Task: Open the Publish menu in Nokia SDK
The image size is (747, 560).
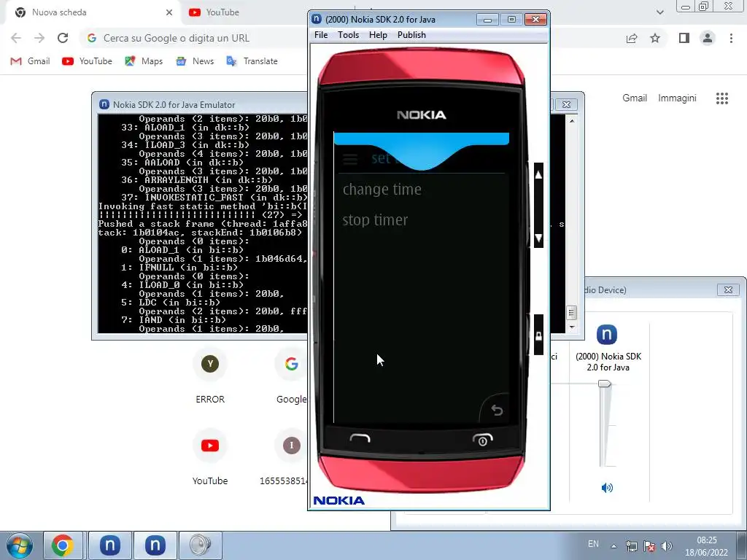Action: (x=411, y=35)
